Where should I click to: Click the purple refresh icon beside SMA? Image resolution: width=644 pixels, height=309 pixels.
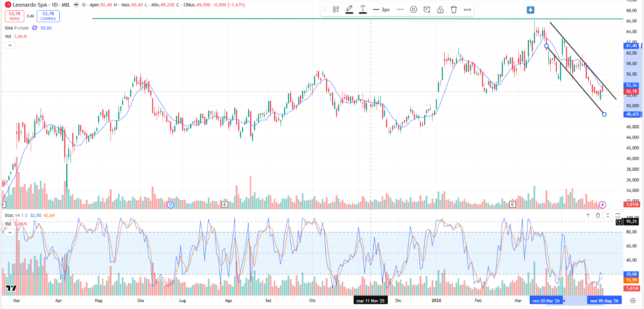click(35, 28)
